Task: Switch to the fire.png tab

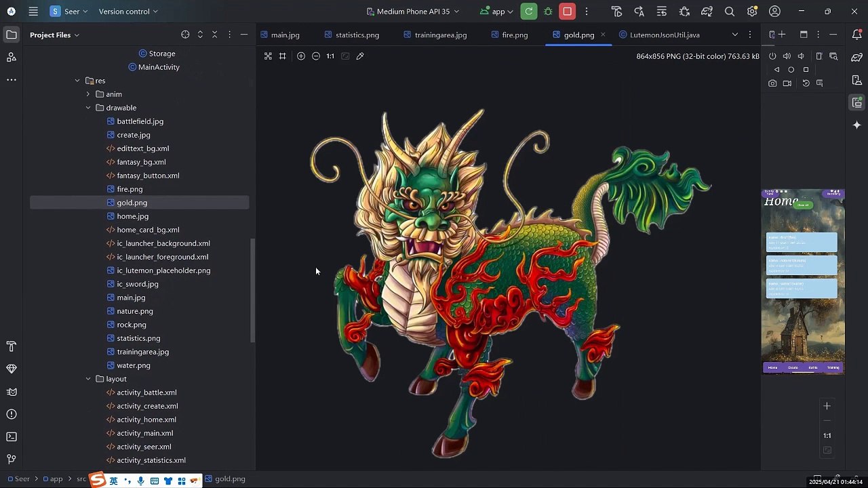Action: pos(514,35)
